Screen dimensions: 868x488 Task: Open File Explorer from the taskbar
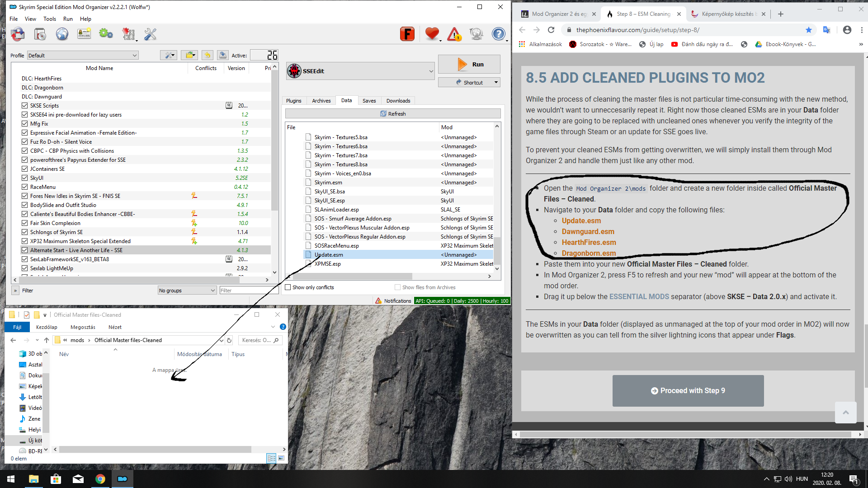34,479
